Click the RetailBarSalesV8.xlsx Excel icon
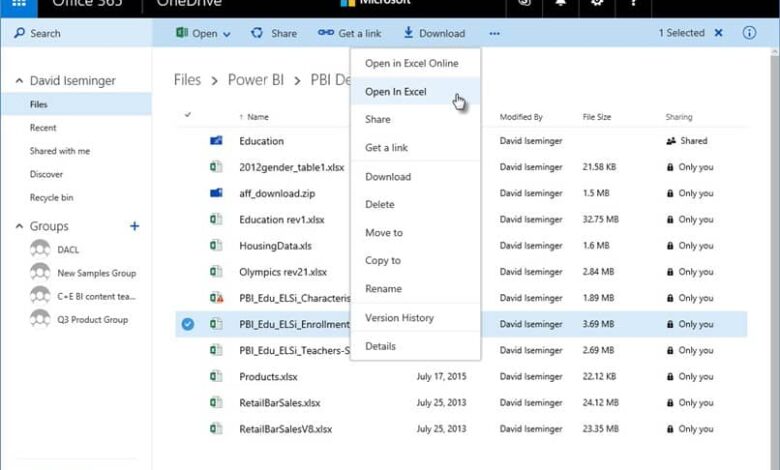 pyautogui.click(x=216, y=429)
